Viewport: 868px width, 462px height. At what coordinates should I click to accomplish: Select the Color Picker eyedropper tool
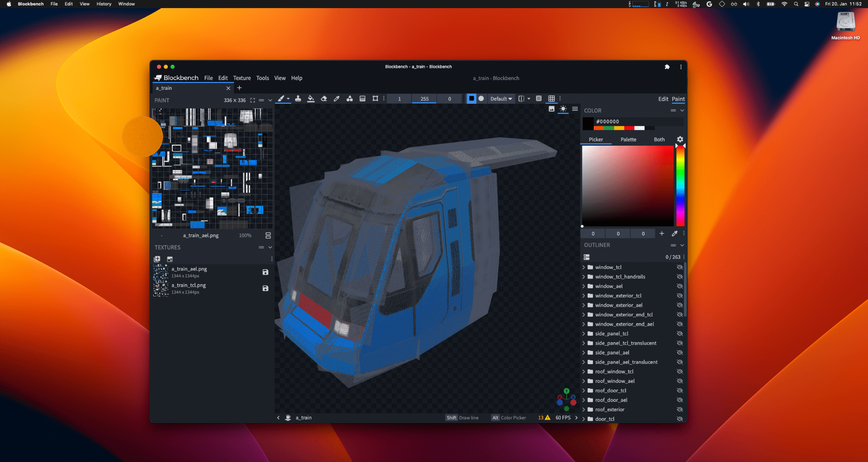[336, 98]
